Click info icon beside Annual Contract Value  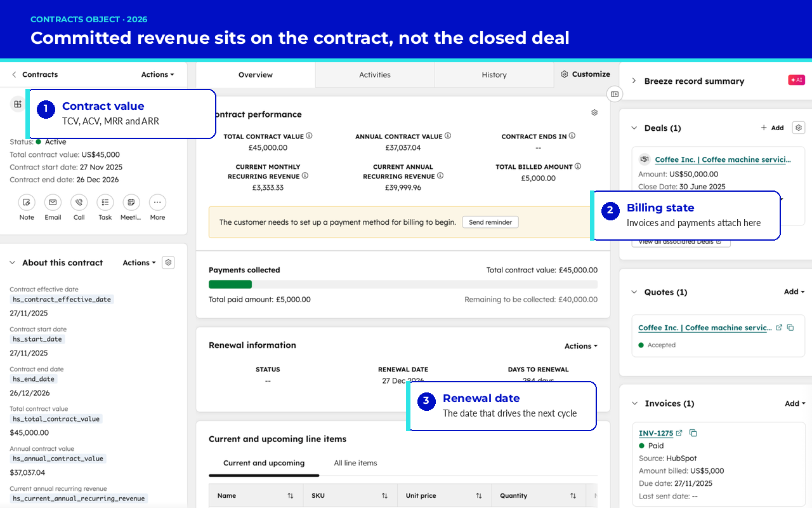[448, 136]
